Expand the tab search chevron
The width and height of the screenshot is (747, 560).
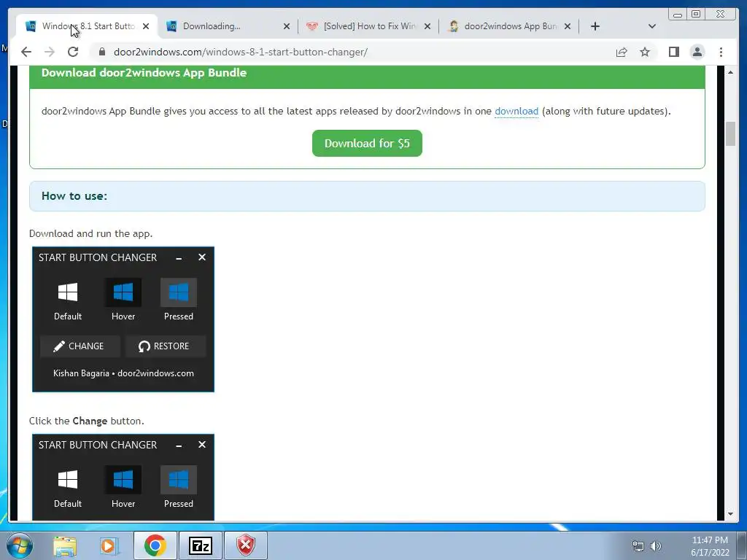coord(652,26)
